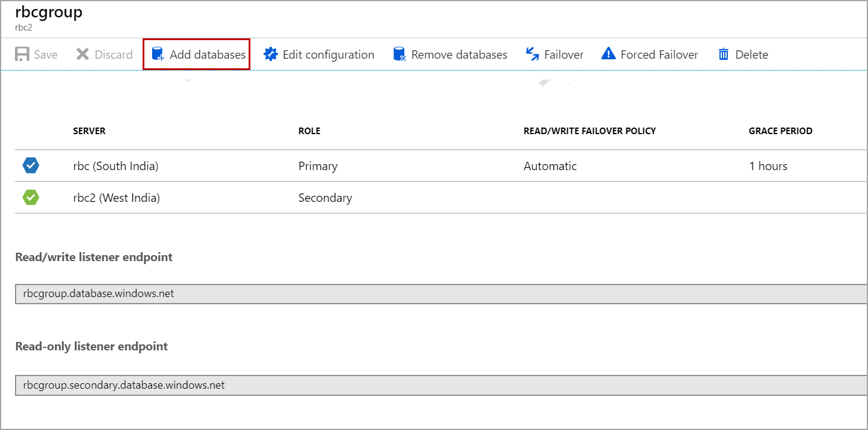The width and height of the screenshot is (868, 430).
Task: Click the Discard X icon
Action: coord(83,54)
